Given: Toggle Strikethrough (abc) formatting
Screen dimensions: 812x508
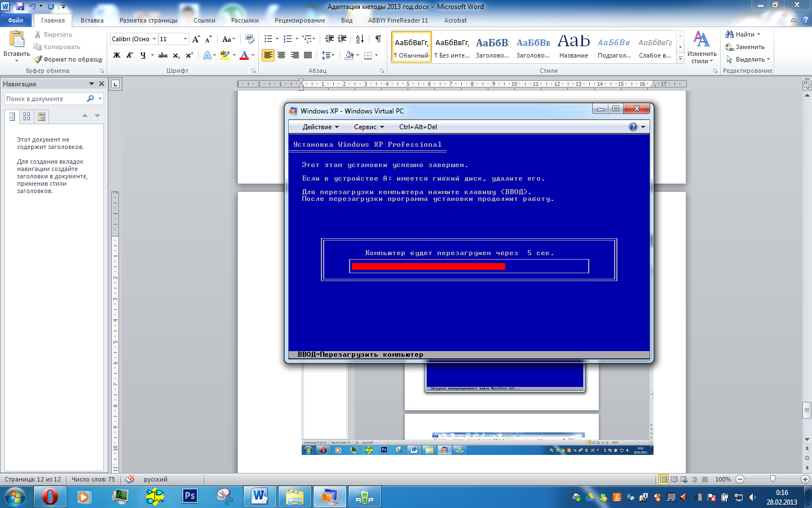Looking at the screenshot, I should pos(163,55).
